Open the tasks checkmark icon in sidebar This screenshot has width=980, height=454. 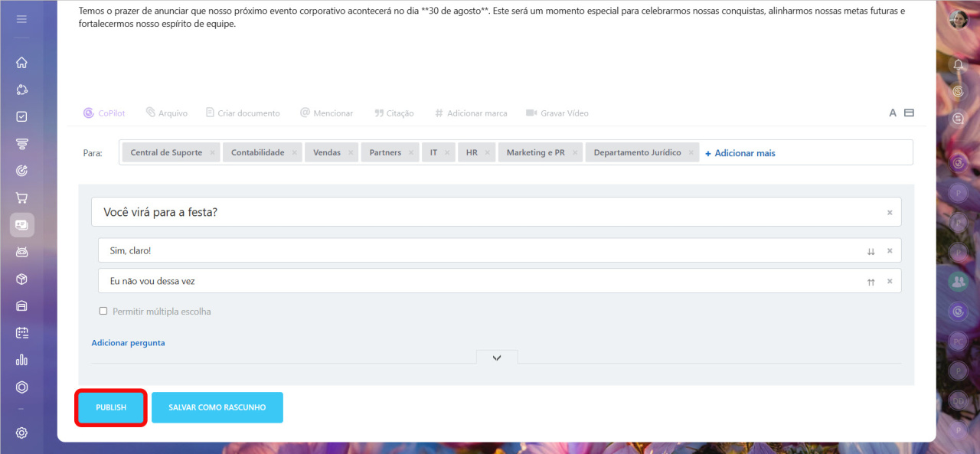[21, 117]
